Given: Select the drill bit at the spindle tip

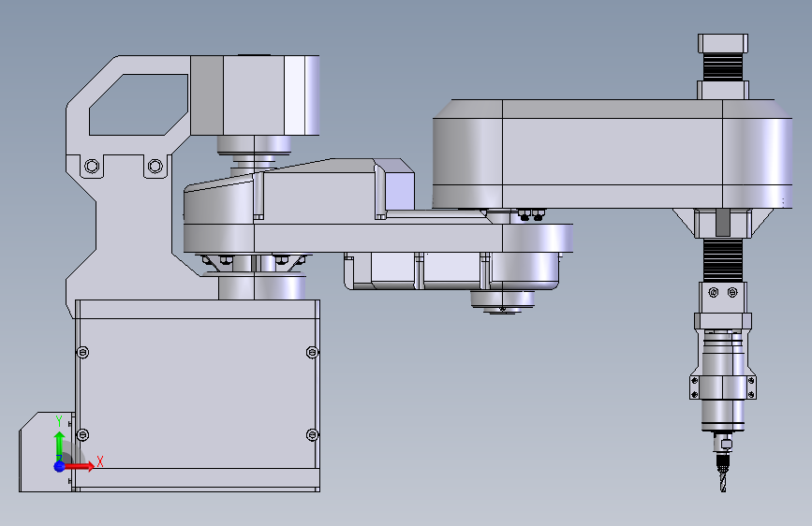Looking at the screenshot, I should [723, 480].
